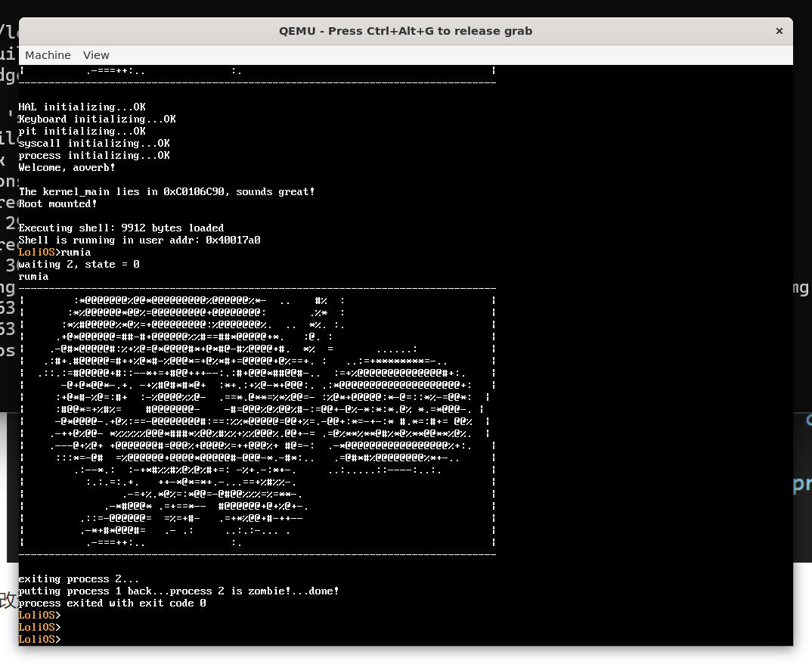Viewport: 812px width, 667px height.
Task: Click the 'HAL initializing...OK' line
Action: pyautogui.click(x=82, y=107)
